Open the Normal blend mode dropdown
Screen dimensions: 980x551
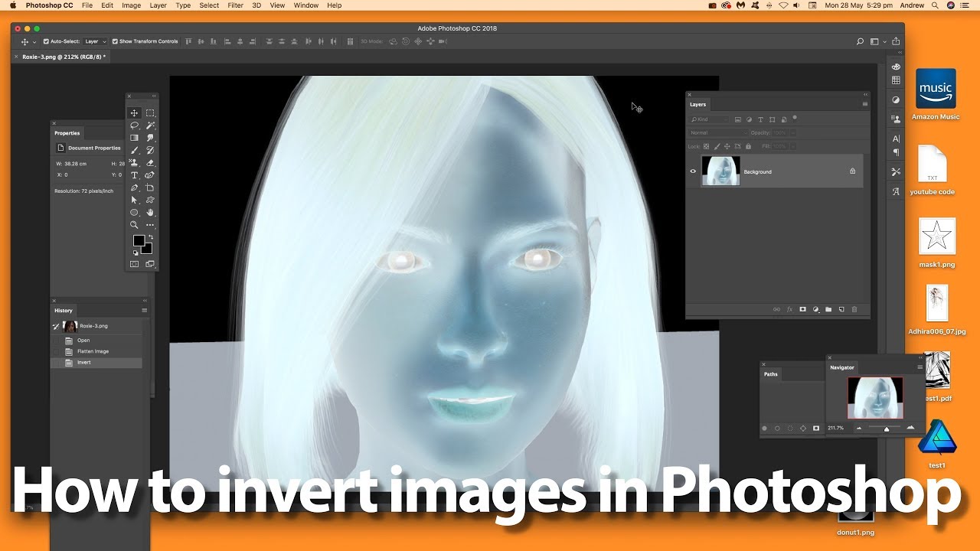(x=718, y=132)
